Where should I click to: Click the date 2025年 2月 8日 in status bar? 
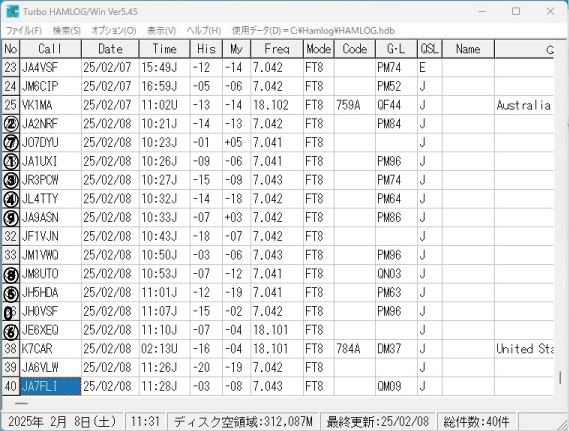pyautogui.click(x=62, y=422)
